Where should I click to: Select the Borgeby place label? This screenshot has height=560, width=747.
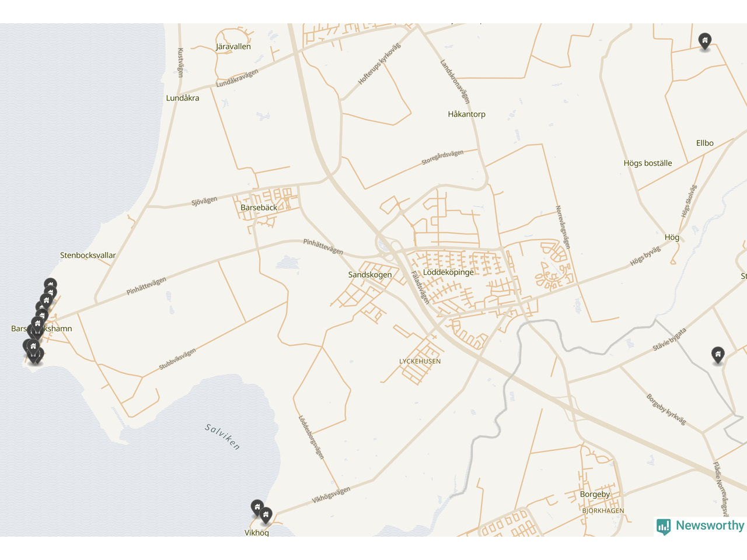pos(595,494)
